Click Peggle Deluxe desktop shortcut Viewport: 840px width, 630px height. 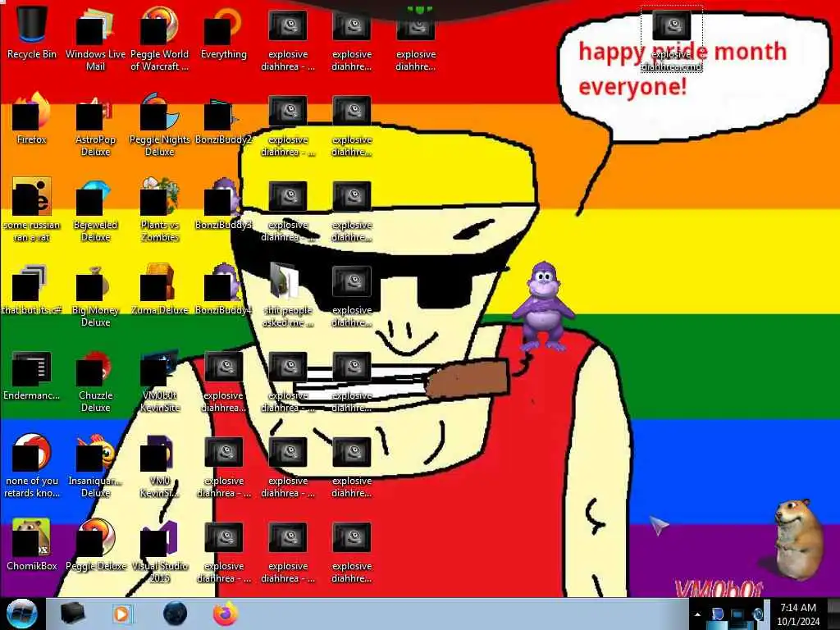click(95, 545)
